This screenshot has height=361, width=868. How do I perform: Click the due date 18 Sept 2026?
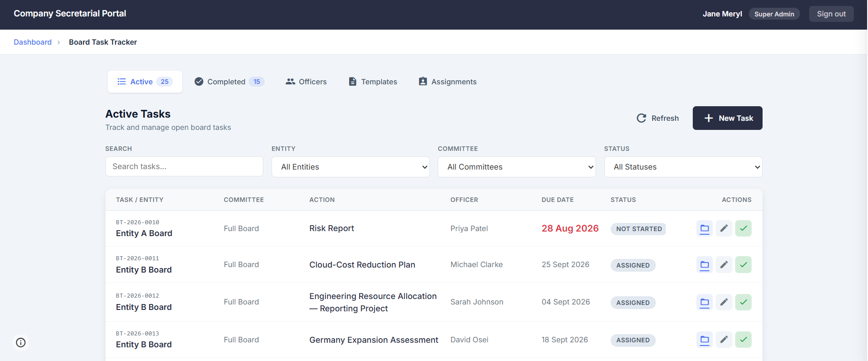565,340
